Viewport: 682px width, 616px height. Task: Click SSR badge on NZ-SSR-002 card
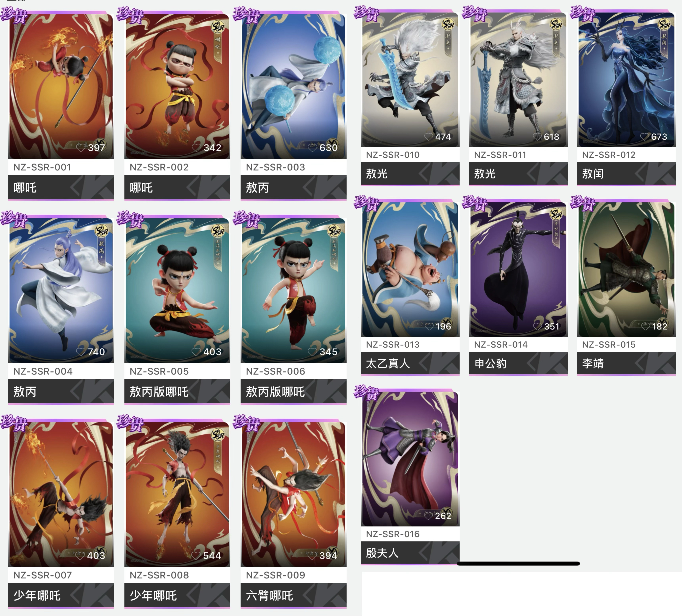(x=218, y=26)
